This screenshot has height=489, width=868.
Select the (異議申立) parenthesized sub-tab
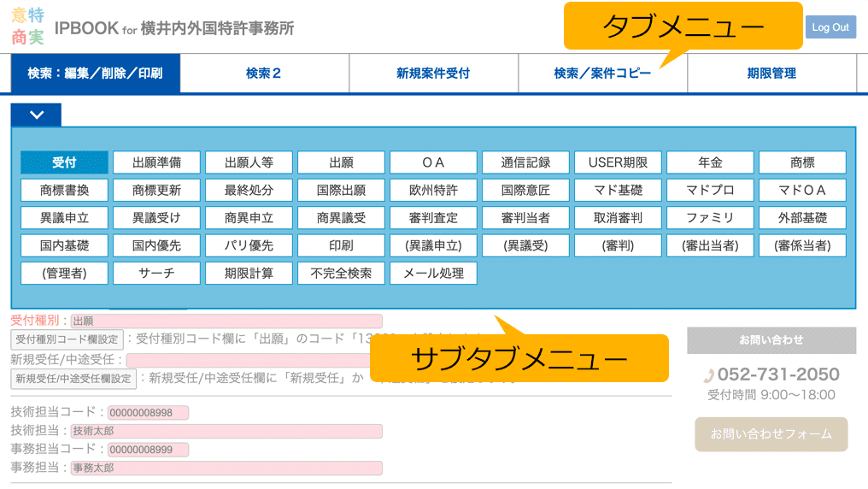click(433, 246)
